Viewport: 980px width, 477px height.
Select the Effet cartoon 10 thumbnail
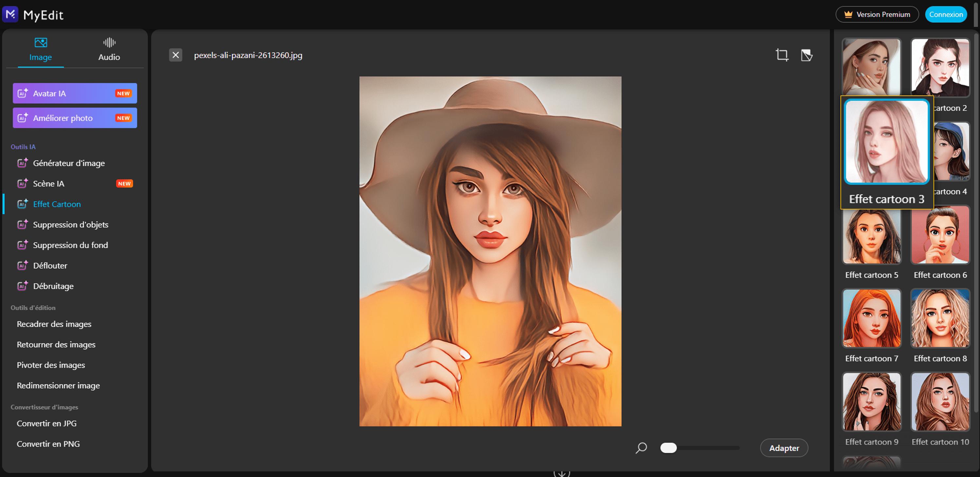point(940,402)
